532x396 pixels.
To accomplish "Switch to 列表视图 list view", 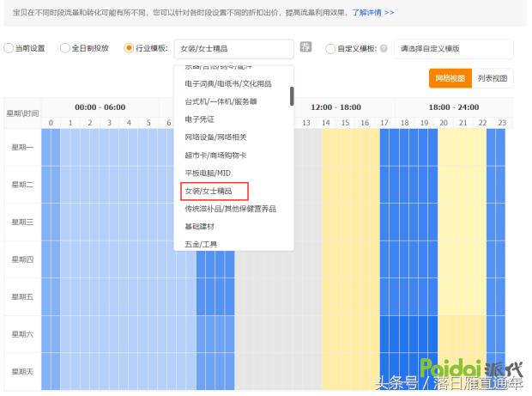I will (493, 78).
